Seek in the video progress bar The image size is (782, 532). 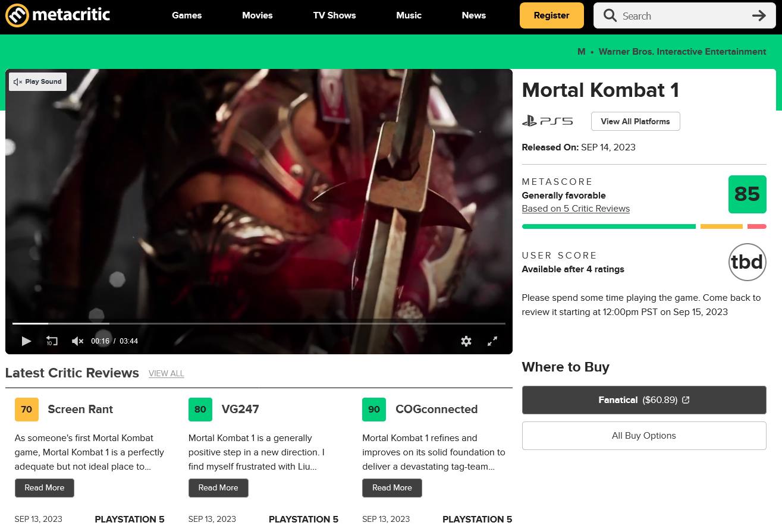(x=259, y=323)
